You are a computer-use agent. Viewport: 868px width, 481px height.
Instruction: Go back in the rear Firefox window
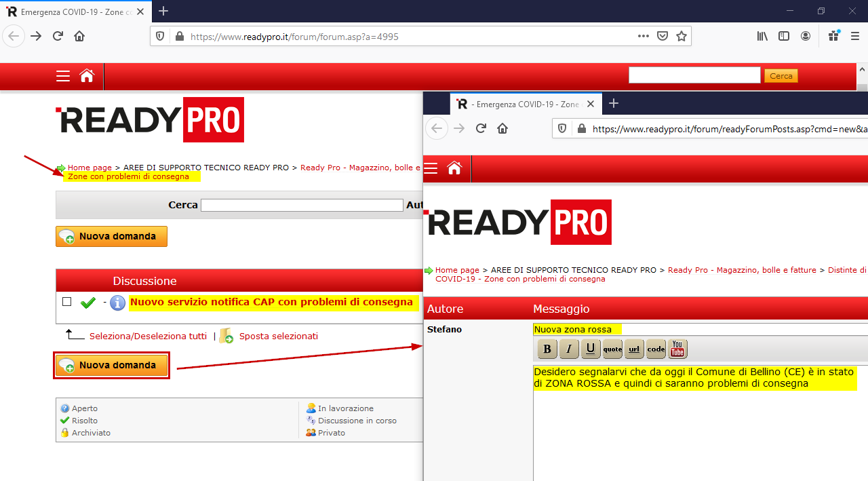point(14,36)
